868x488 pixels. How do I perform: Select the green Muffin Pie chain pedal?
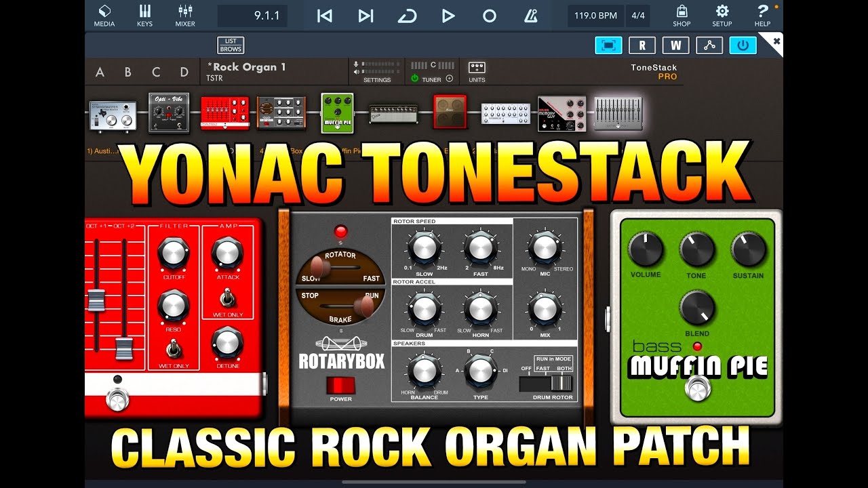(x=337, y=113)
